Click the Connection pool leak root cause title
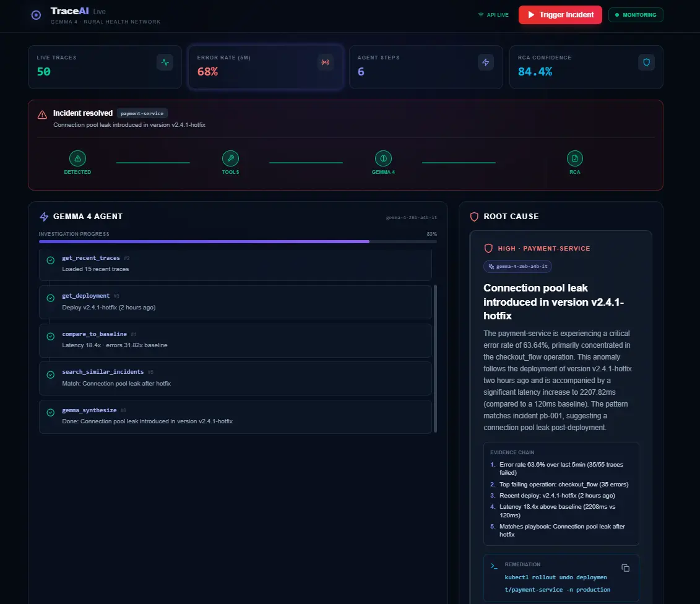700x604 pixels. click(554, 302)
